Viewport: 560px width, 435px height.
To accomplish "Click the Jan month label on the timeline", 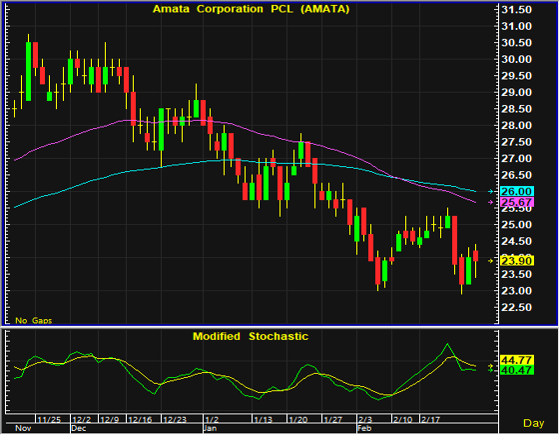I will pyautogui.click(x=210, y=429).
